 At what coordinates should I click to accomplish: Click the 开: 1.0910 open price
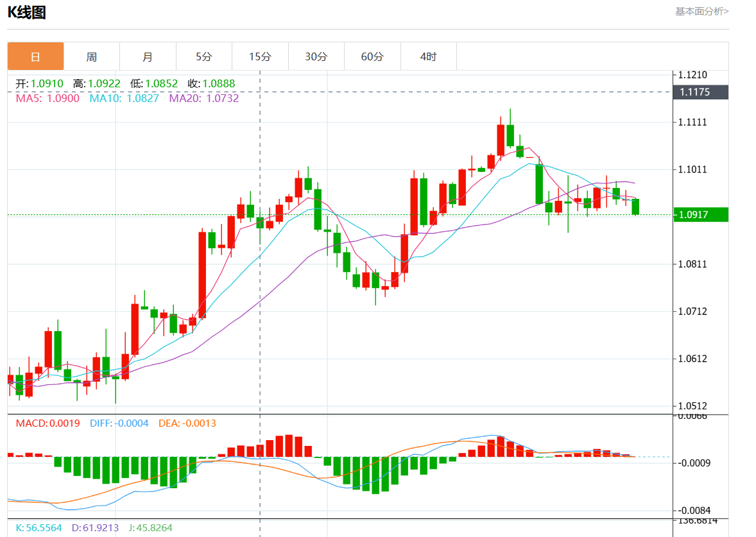[39, 83]
